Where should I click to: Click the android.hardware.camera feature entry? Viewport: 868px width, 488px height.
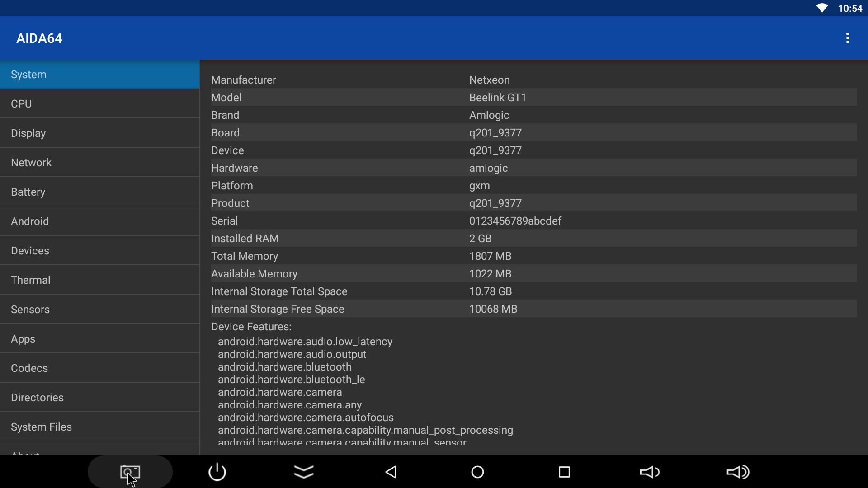click(280, 392)
